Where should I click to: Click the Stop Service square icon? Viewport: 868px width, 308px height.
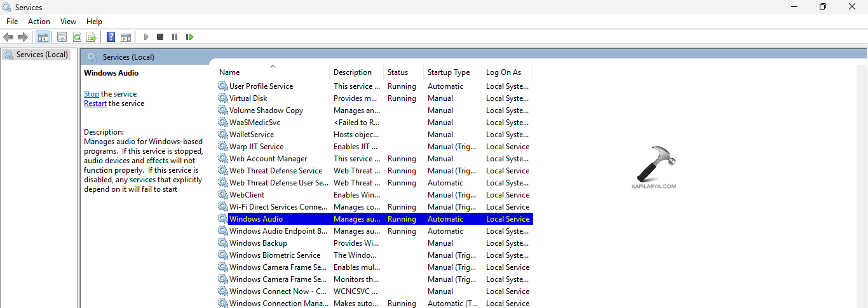tap(160, 37)
